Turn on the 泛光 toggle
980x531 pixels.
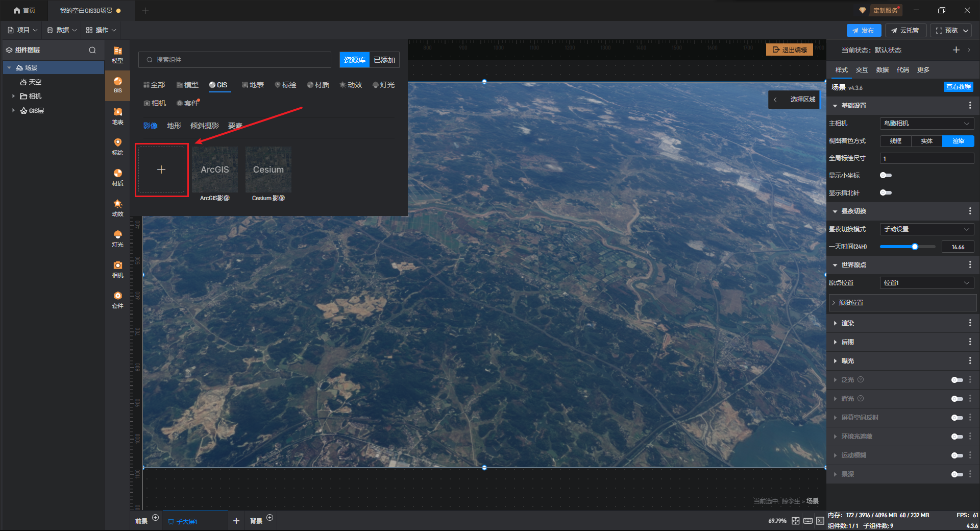(x=957, y=380)
